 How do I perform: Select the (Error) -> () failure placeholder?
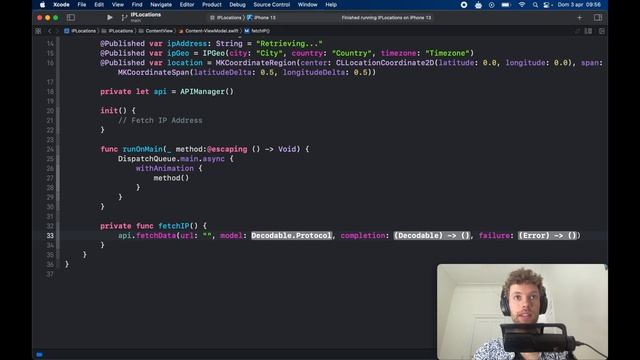pyautogui.click(x=549, y=236)
